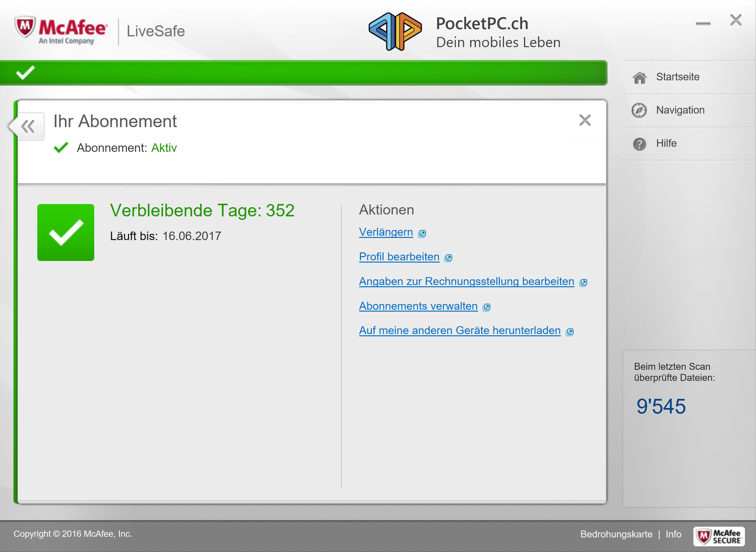Click the PocketPC.ch logo icon
756x552 pixels.
click(x=395, y=31)
